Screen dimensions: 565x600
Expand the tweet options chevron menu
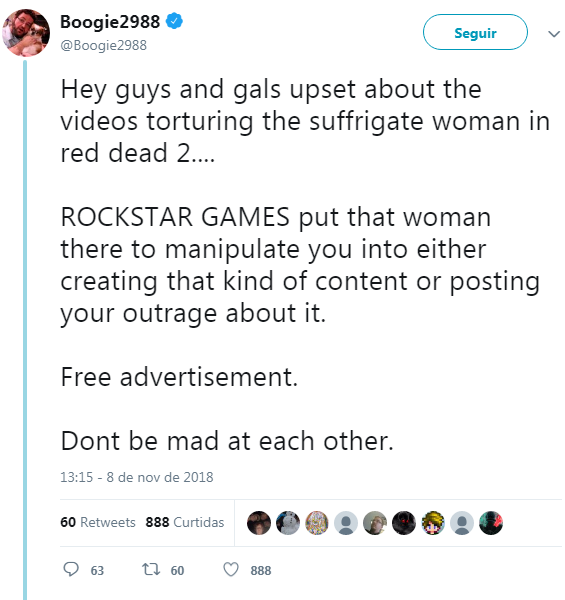click(554, 34)
